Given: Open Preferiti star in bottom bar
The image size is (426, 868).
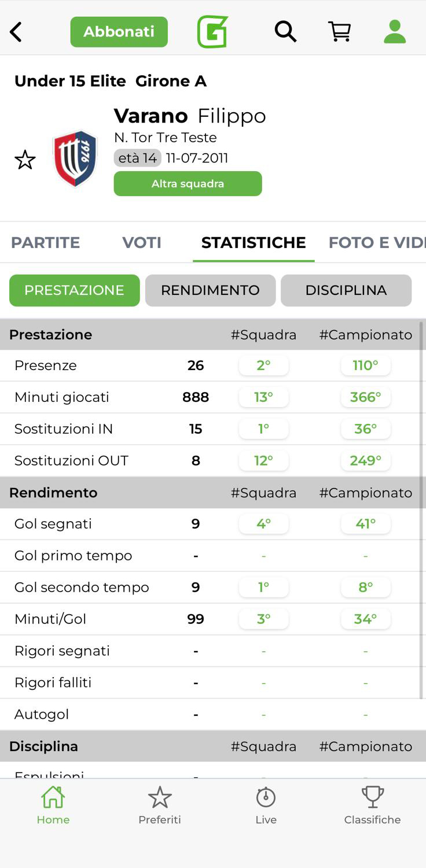Looking at the screenshot, I should click(160, 805).
